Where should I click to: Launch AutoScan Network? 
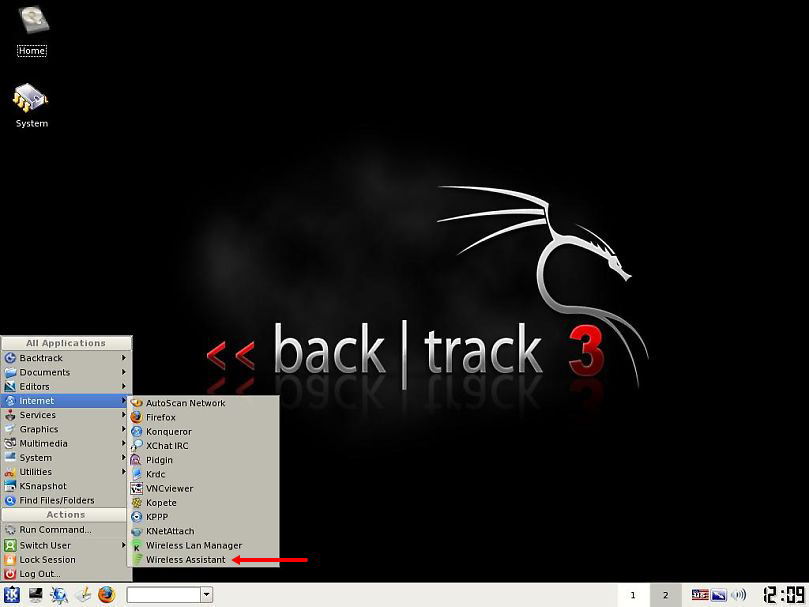tap(203, 403)
